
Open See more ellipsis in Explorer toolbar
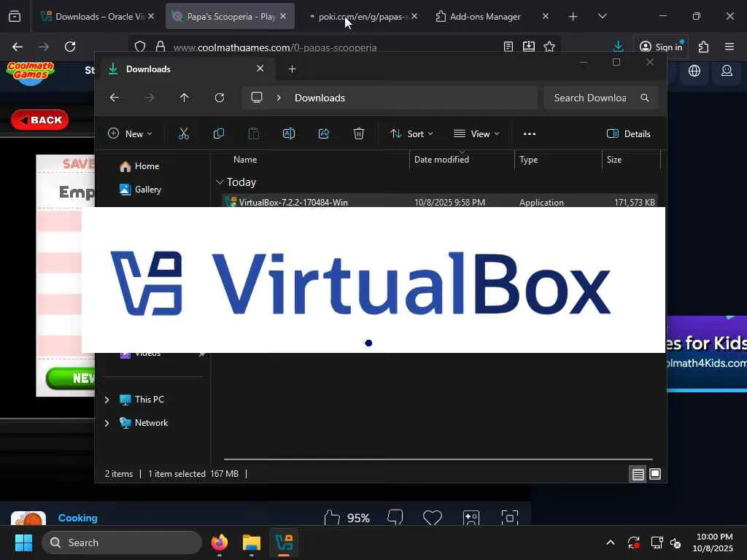(530, 134)
